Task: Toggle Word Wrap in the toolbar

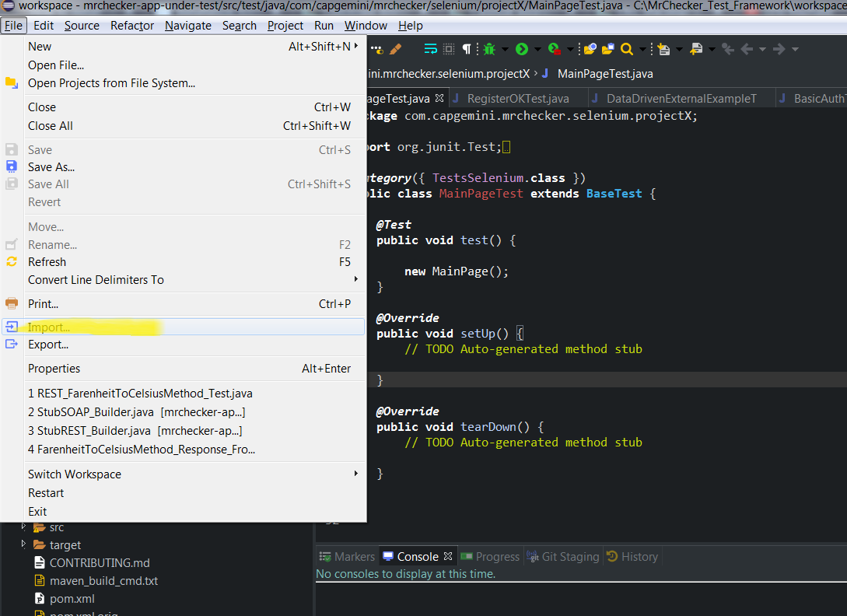Action: 430,49
